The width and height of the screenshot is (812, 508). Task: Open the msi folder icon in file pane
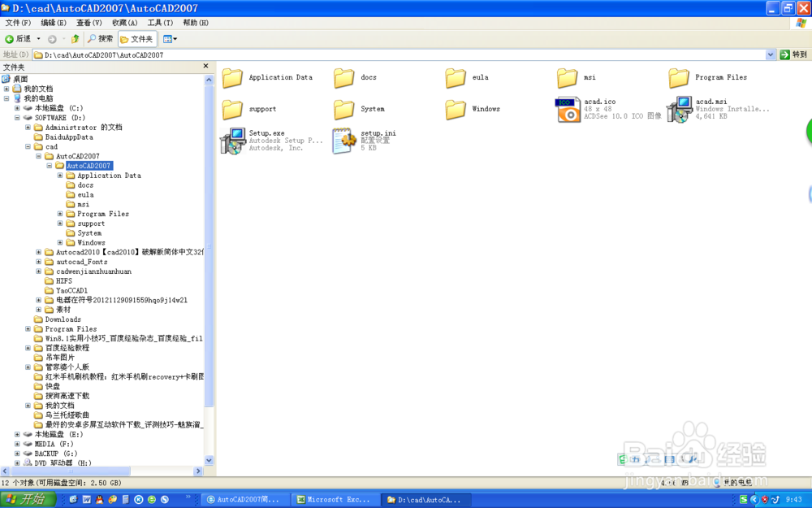[x=567, y=78]
